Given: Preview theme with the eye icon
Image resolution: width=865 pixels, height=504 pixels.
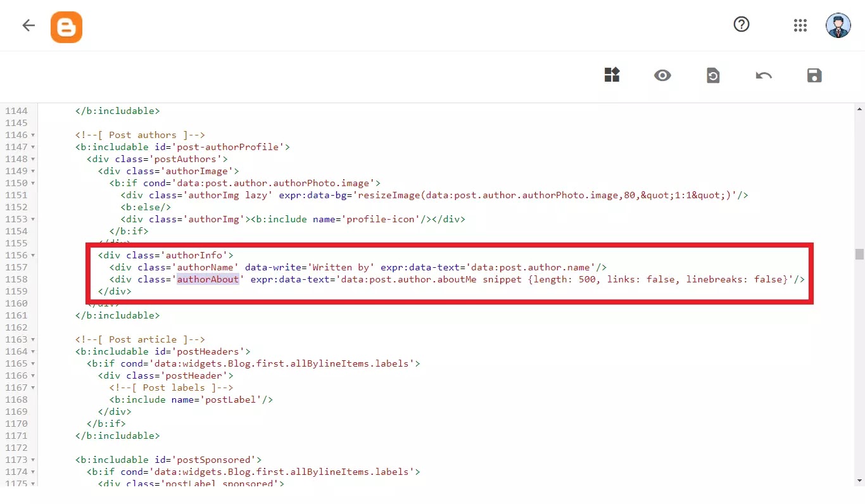Looking at the screenshot, I should (662, 76).
